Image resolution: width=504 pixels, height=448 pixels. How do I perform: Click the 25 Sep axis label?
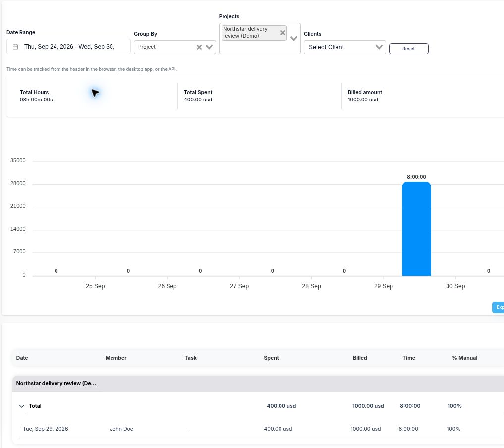click(x=95, y=286)
